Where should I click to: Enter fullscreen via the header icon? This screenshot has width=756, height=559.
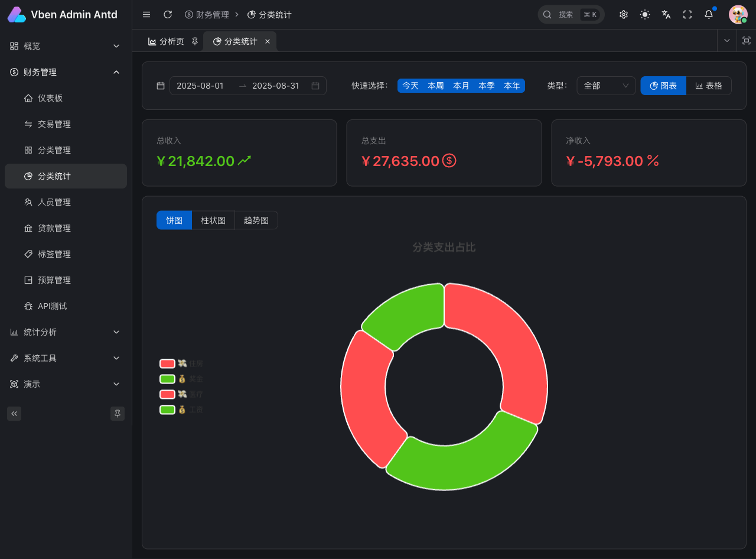click(x=687, y=15)
